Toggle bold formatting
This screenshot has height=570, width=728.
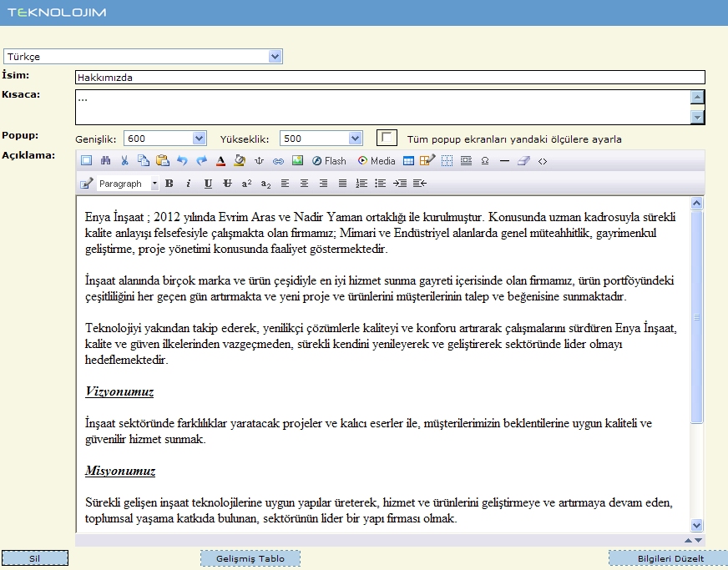[x=169, y=184]
